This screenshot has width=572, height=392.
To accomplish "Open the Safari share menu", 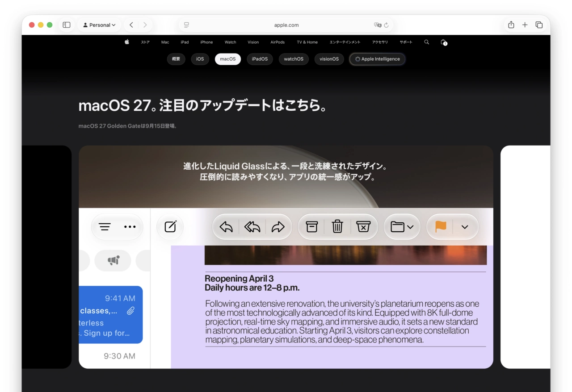I will pos(511,25).
